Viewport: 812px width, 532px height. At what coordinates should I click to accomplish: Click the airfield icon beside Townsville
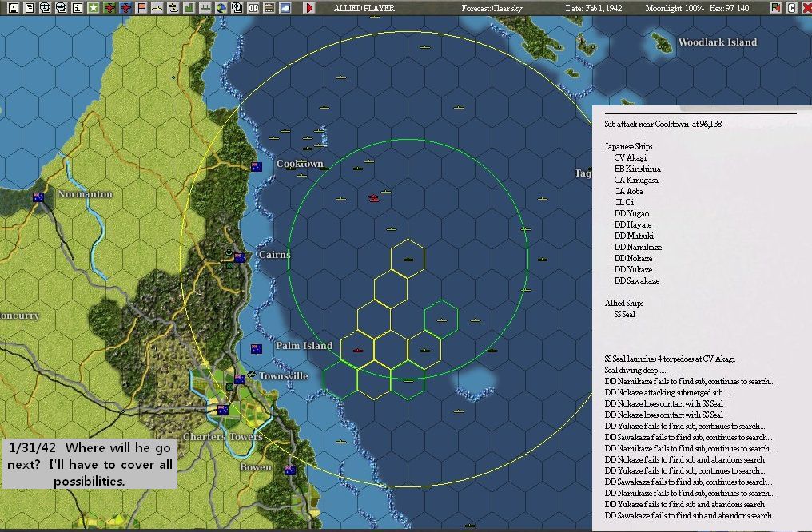pos(252,374)
